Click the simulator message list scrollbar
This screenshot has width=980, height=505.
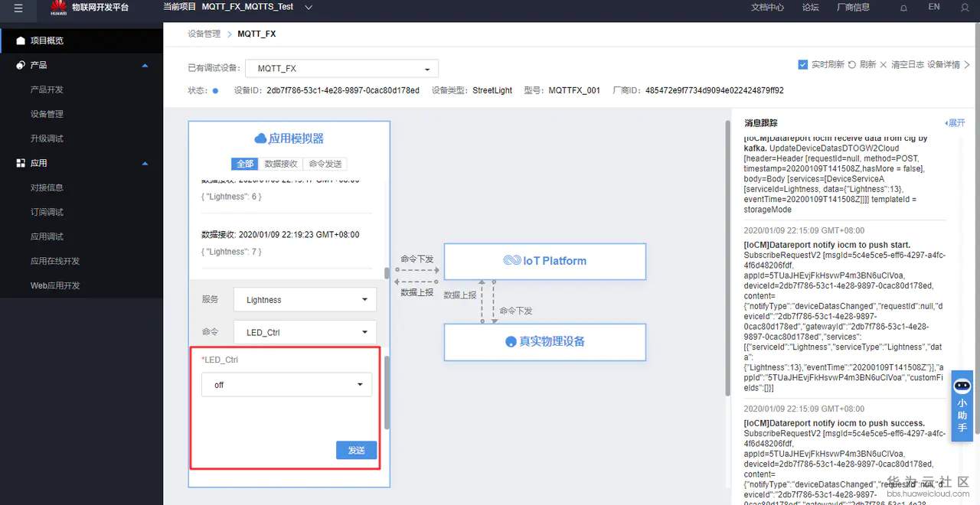tap(387, 273)
